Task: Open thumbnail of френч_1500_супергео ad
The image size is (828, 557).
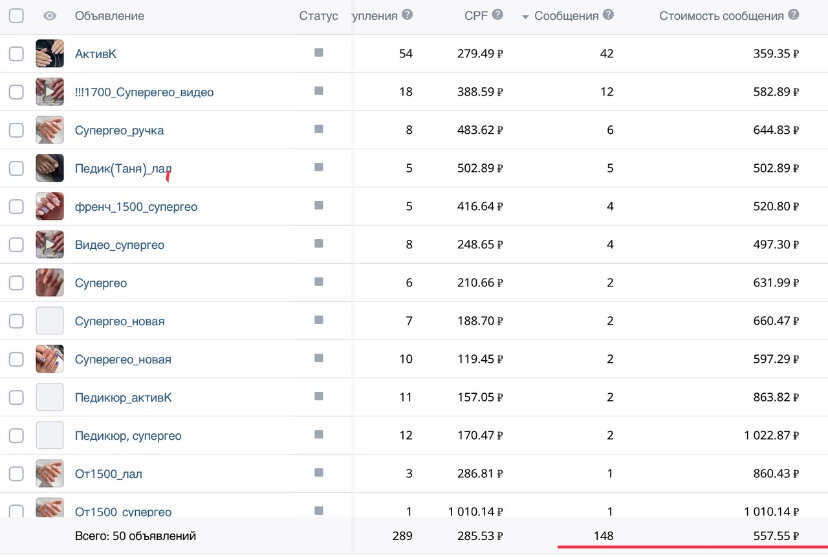Action: [x=50, y=206]
